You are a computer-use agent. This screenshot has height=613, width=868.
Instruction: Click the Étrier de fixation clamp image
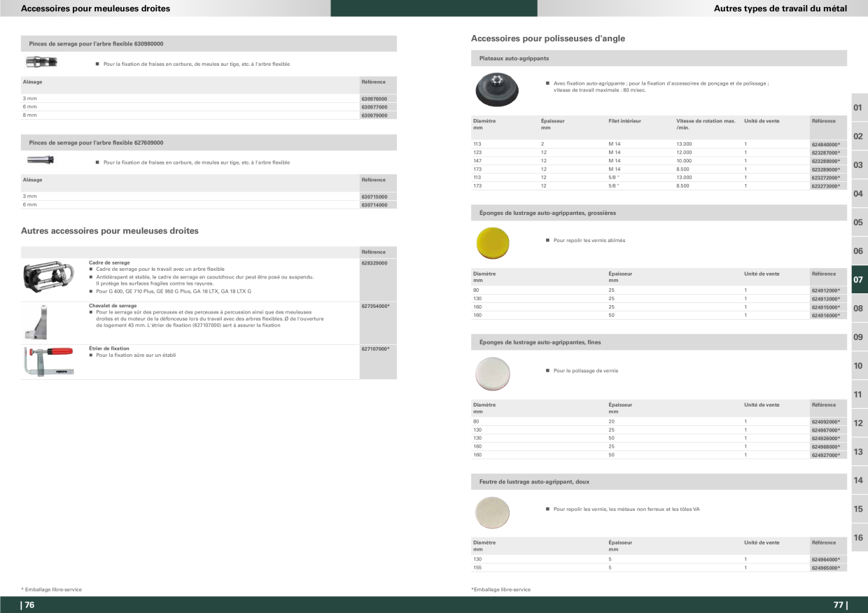tap(48, 362)
